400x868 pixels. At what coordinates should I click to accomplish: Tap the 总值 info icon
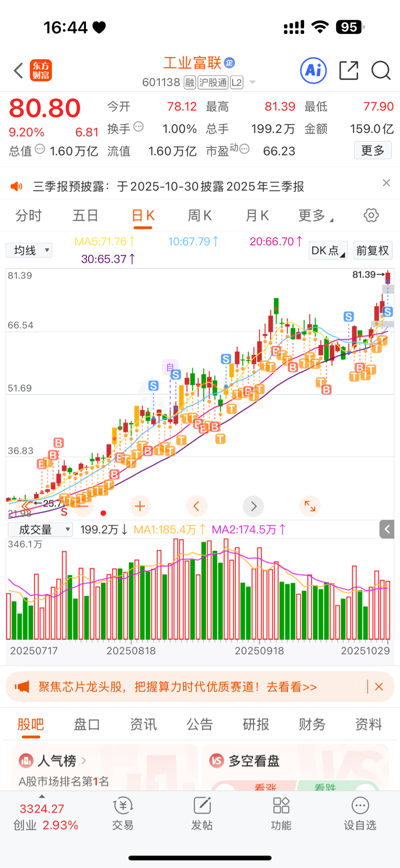(40, 149)
